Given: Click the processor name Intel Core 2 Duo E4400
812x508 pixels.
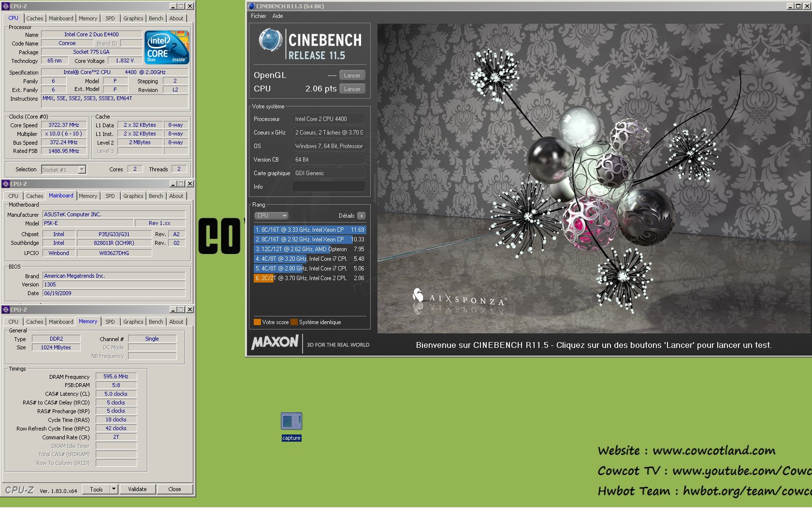Looking at the screenshot, I should (x=91, y=34).
